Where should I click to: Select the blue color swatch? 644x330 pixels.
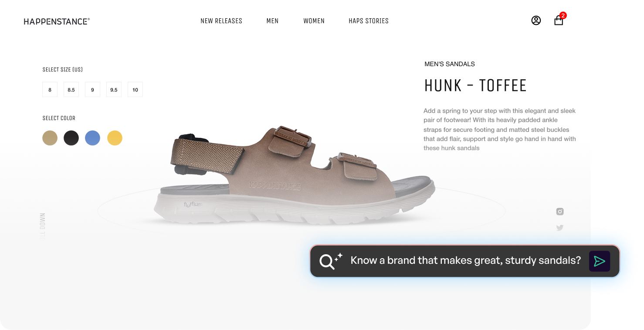pos(92,138)
